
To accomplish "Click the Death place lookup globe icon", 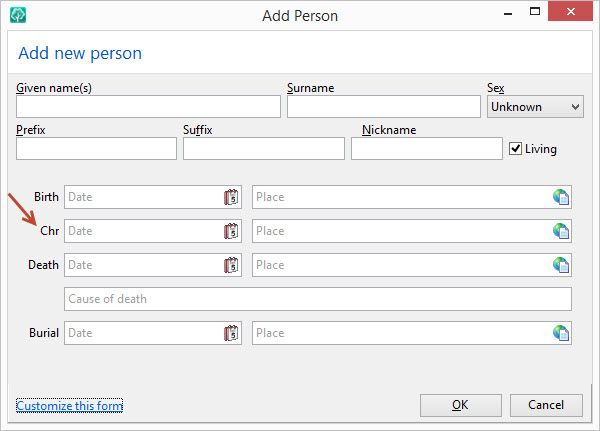I will [x=561, y=265].
